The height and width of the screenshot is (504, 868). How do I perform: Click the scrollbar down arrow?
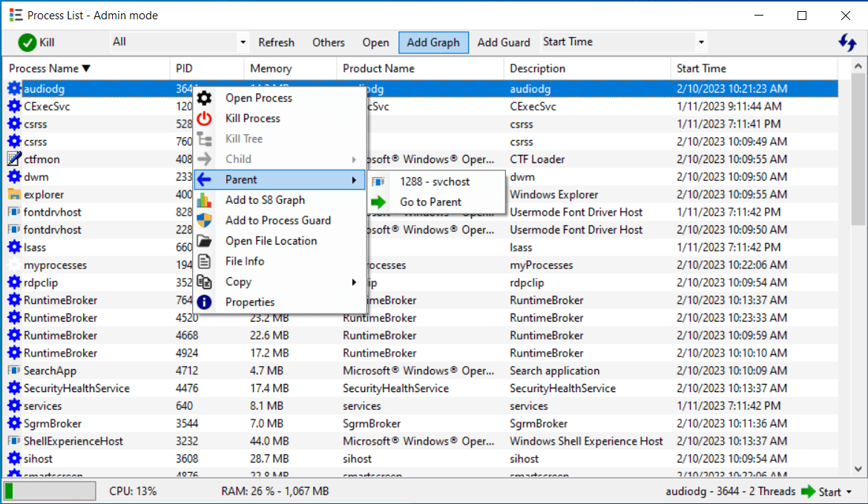[858, 469]
